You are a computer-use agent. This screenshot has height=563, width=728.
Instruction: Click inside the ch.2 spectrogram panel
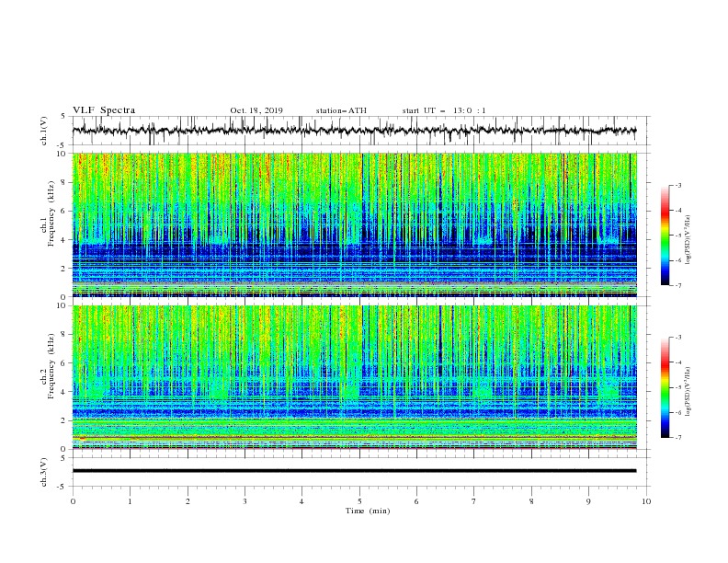[x=354, y=377]
